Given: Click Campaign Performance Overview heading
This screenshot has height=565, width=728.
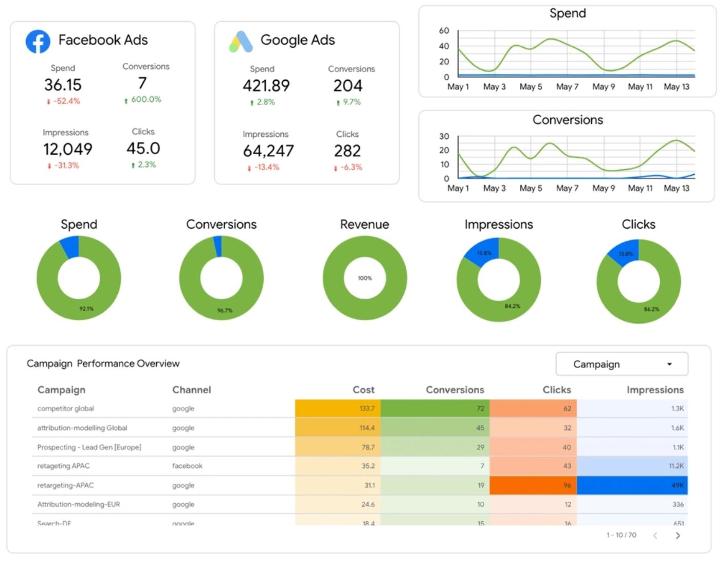Looking at the screenshot, I should click(103, 363).
